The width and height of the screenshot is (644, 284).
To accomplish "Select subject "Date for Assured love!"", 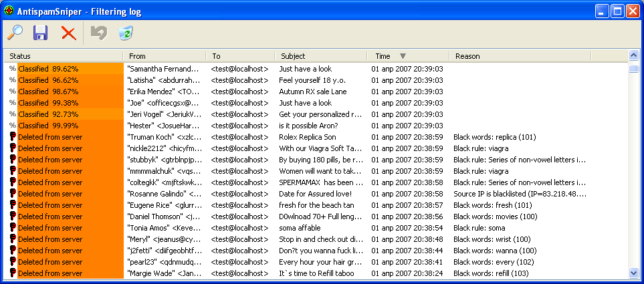I will (316, 193).
